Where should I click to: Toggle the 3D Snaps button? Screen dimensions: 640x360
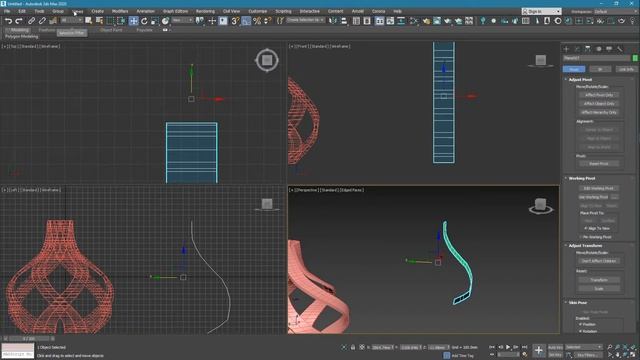coord(235,21)
